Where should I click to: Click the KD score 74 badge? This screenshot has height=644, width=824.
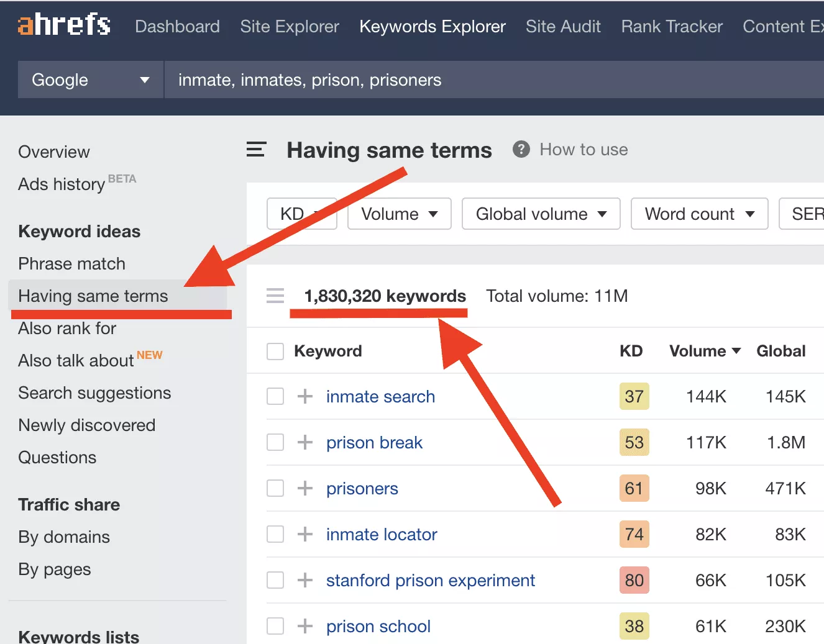click(634, 534)
